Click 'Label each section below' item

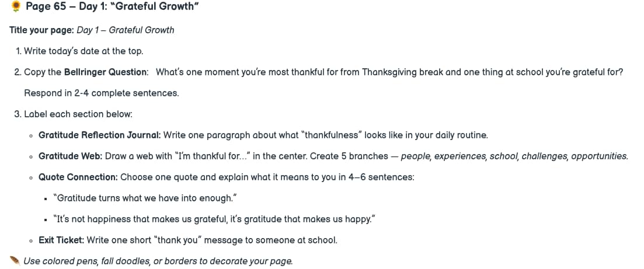point(78,114)
